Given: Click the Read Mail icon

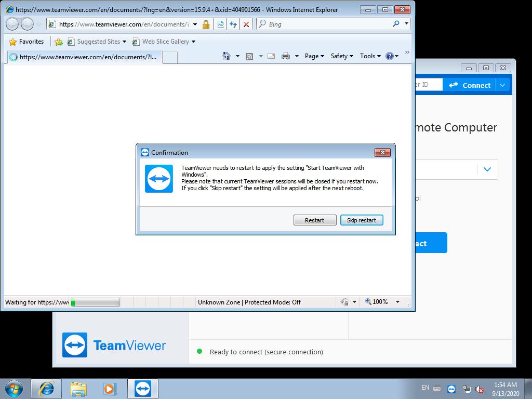Looking at the screenshot, I should [x=271, y=56].
